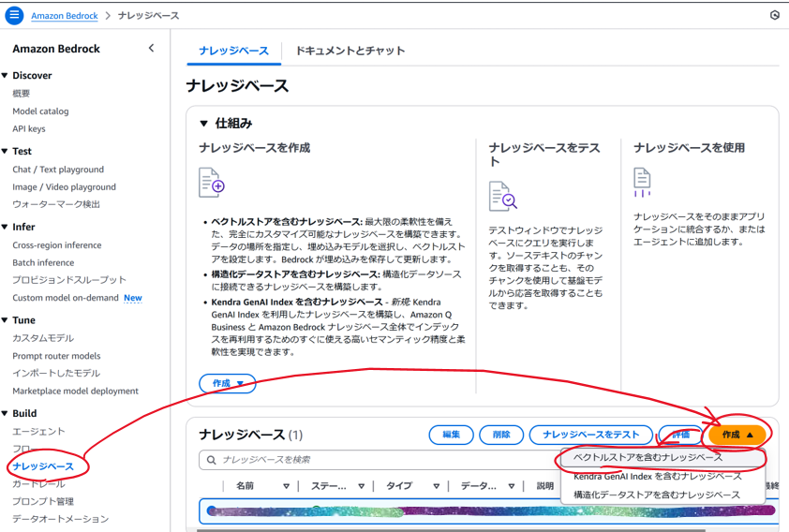
Task: Open プロビジョンドスループット in the sidebar
Action: point(69,280)
